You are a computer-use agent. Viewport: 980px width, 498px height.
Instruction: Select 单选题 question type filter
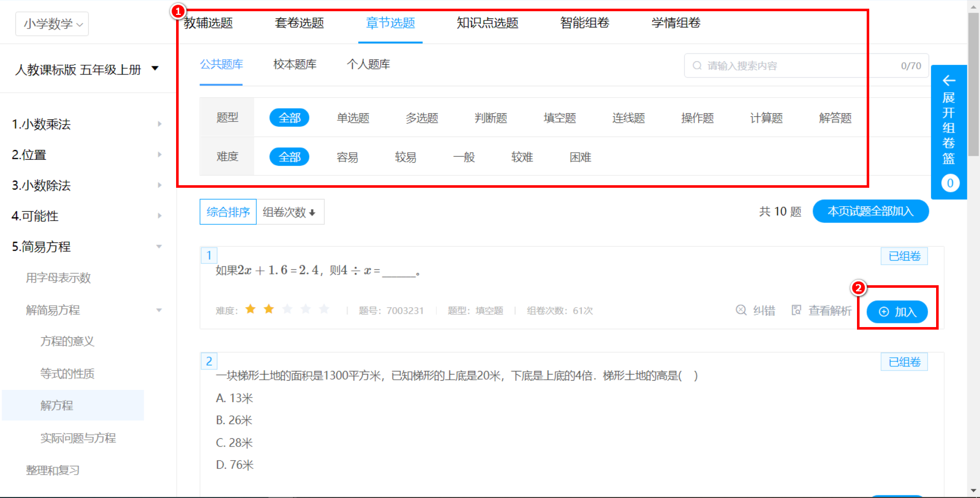tap(353, 118)
